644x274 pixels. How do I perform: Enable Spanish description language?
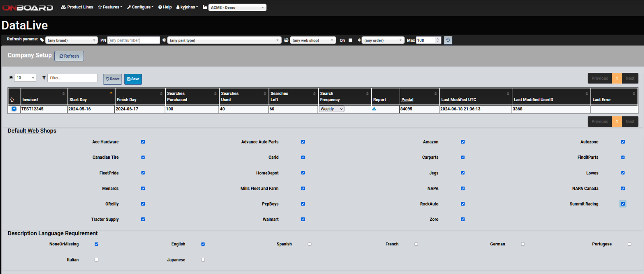[310, 244]
